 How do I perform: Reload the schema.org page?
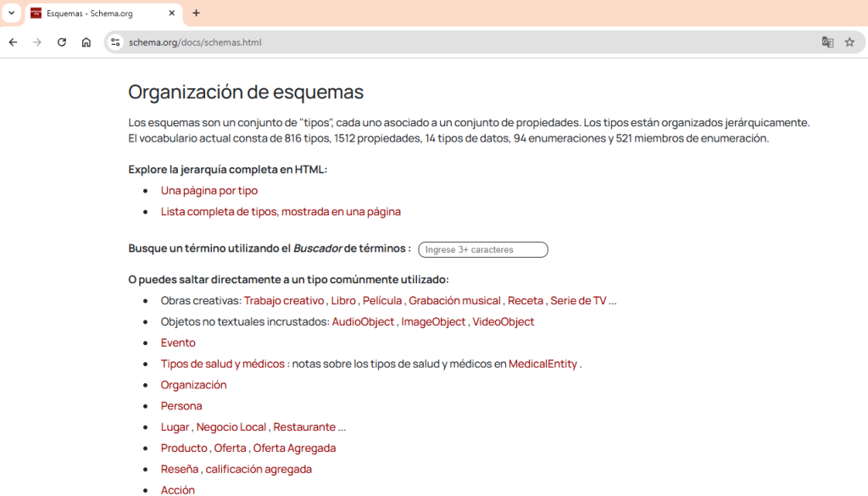[61, 42]
